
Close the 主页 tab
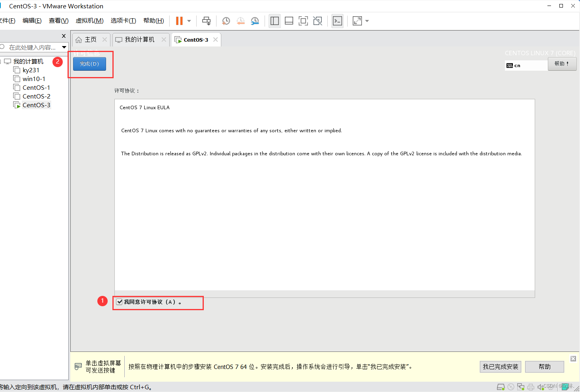point(104,40)
